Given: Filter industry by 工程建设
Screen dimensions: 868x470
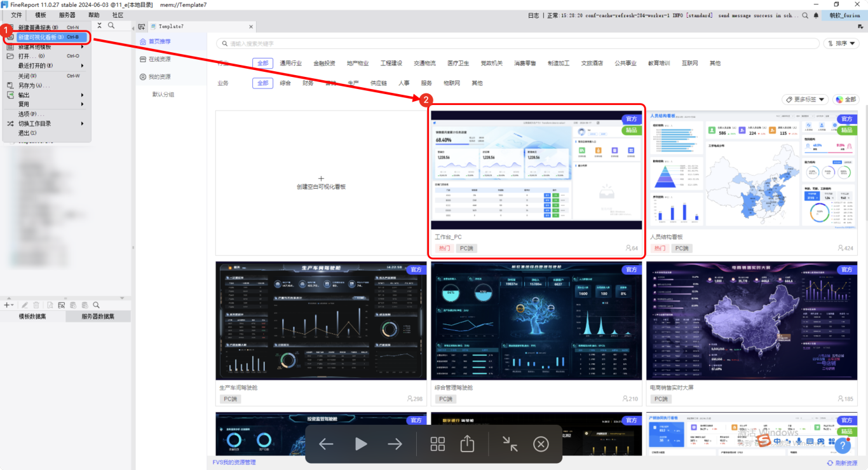Looking at the screenshot, I should pyautogui.click(x=391, y=63).
